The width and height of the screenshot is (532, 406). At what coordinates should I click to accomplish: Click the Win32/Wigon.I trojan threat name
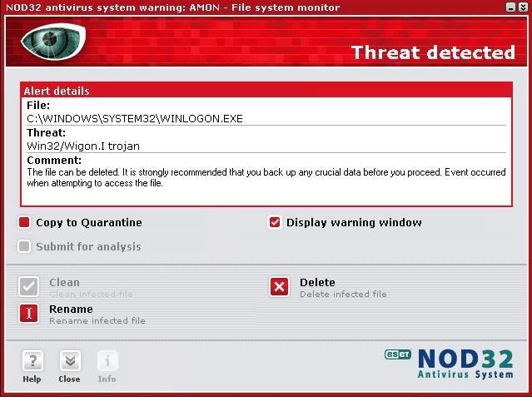click(83, 146)
